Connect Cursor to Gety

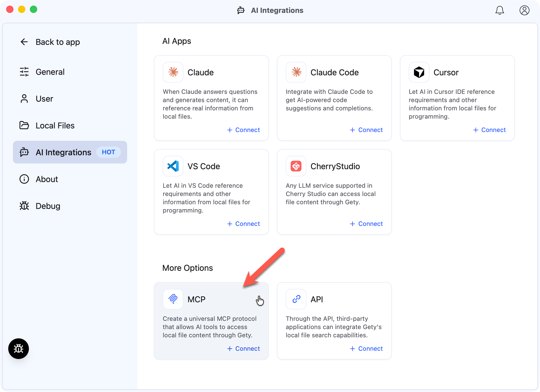coord(489,130)
